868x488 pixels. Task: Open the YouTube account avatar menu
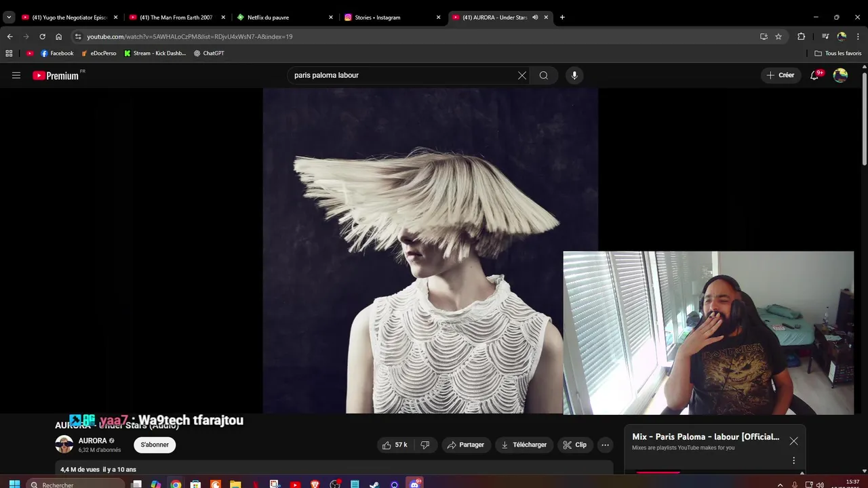click(x=840, y=75)
